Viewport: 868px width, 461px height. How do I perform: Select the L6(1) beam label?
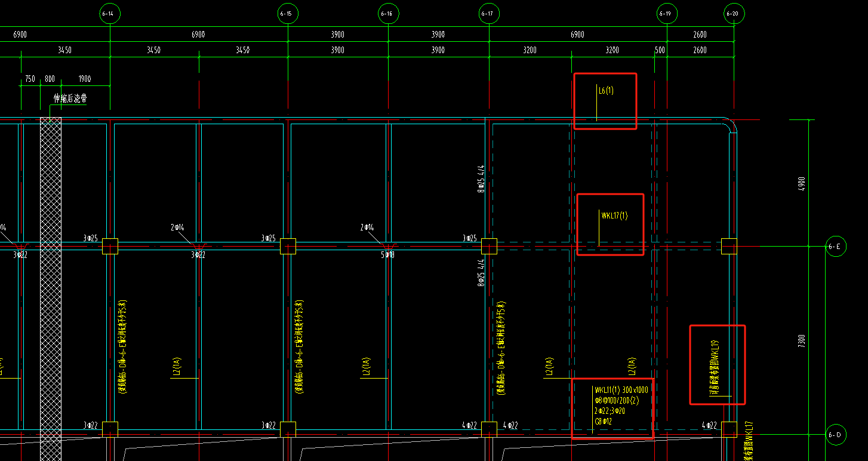tap(606, 91)
